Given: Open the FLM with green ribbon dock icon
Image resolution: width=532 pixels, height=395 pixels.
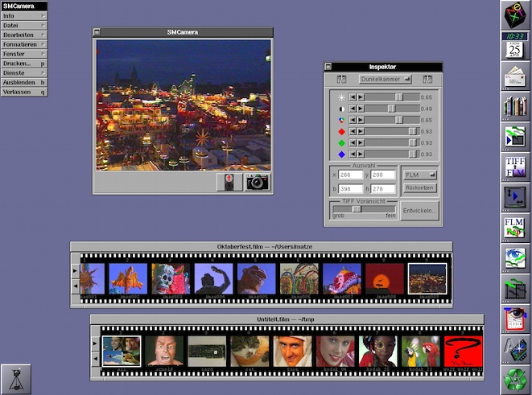Looking at the screenshot, I should [515, 228].
